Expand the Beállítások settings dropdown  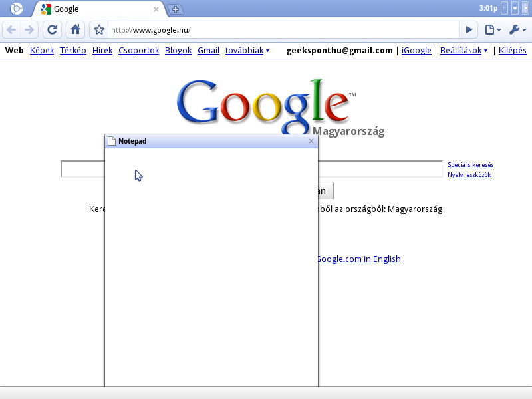[464, 51]
